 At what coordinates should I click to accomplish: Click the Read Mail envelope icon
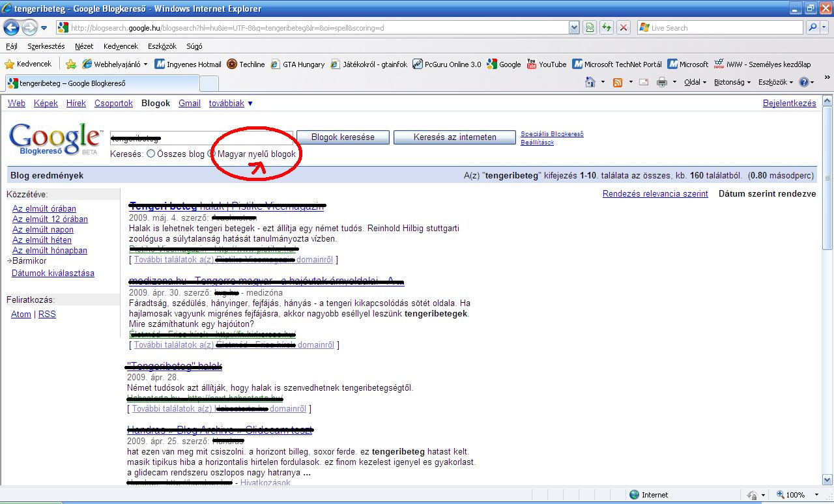coord(644,82)
